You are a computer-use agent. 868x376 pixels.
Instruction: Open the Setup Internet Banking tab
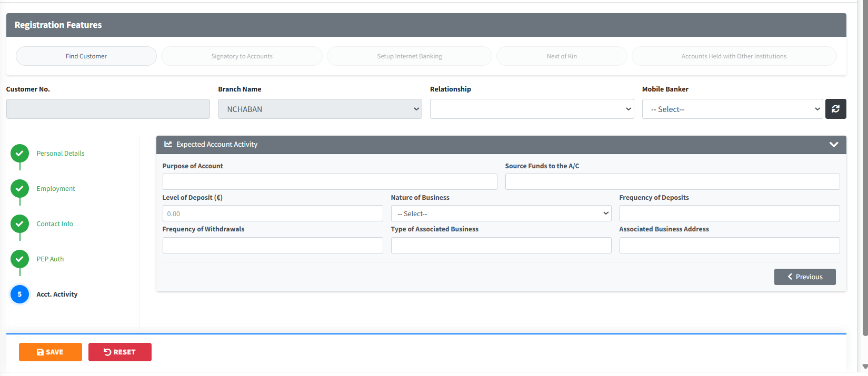(x=409, y=56)
